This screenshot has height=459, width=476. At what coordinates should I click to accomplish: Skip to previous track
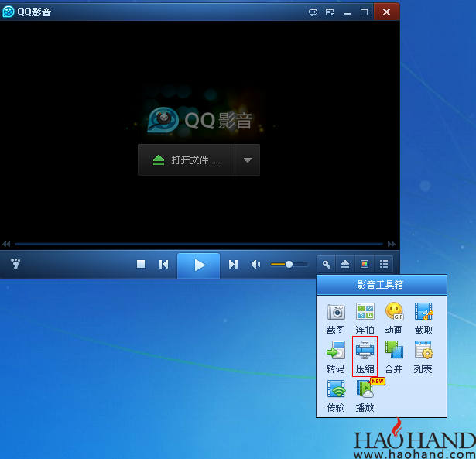coord(163,265)
